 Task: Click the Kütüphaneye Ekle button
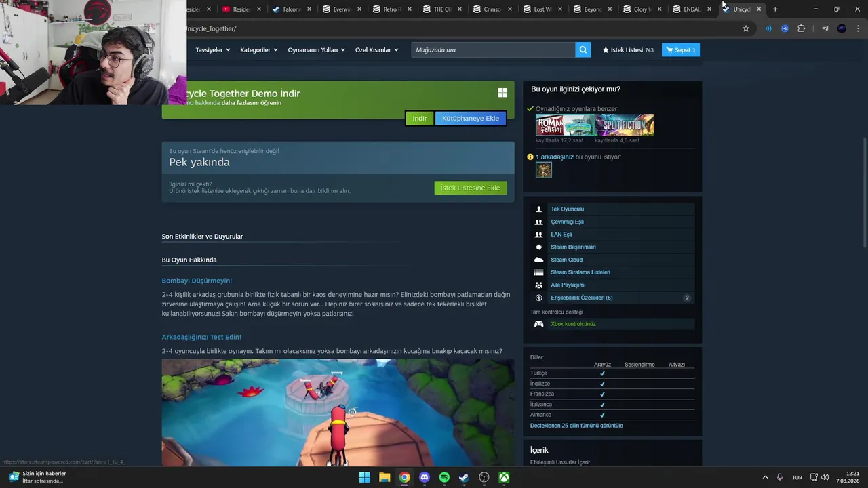471,119
